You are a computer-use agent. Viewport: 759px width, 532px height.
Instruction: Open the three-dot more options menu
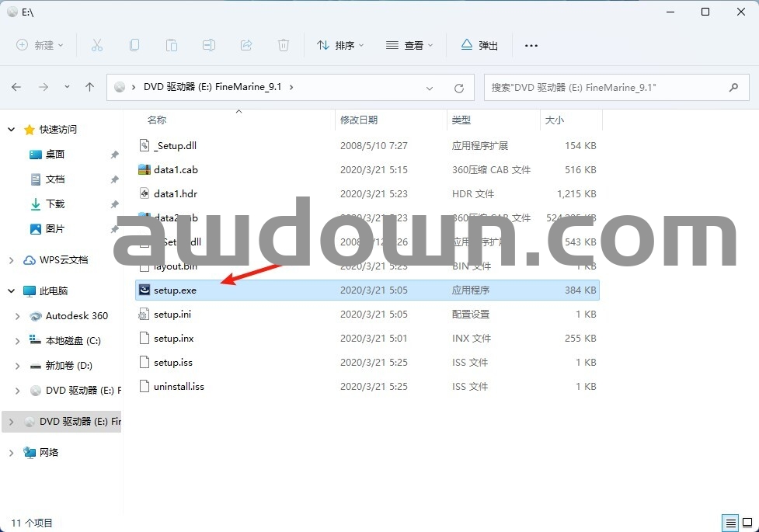click(x=531, y=45)
